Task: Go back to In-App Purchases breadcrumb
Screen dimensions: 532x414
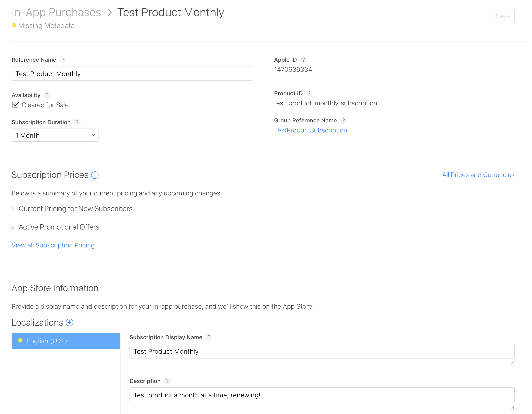Action: coord(56,13)
